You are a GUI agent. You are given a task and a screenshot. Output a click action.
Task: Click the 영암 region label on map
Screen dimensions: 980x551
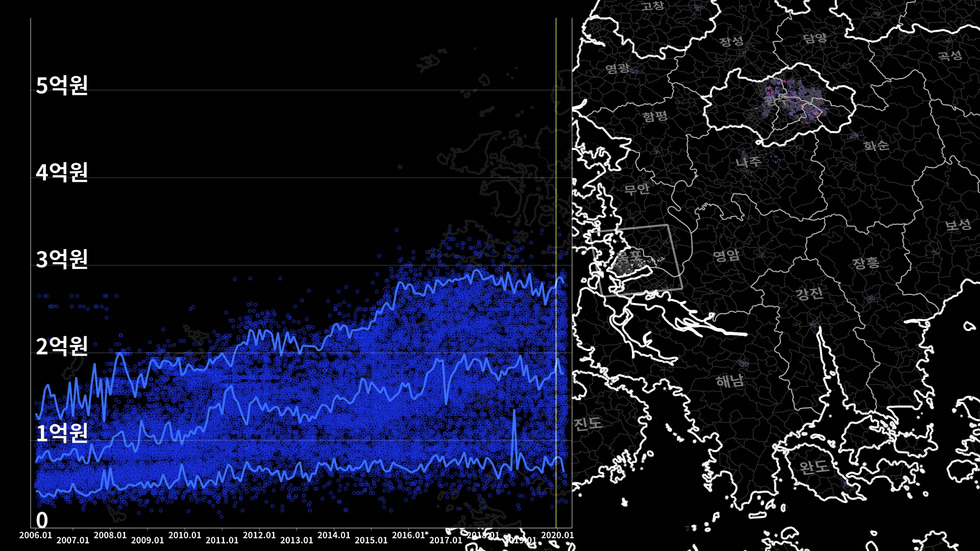pos(726,255)
